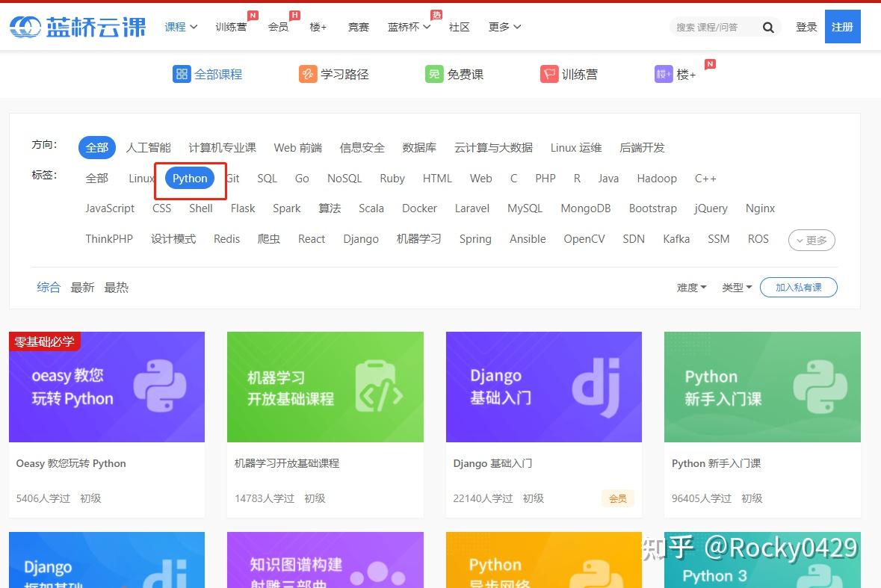Viewport: 881px width, 588px height.
Task: Select the OpenCV tag
Action: (x=584, y=239)
